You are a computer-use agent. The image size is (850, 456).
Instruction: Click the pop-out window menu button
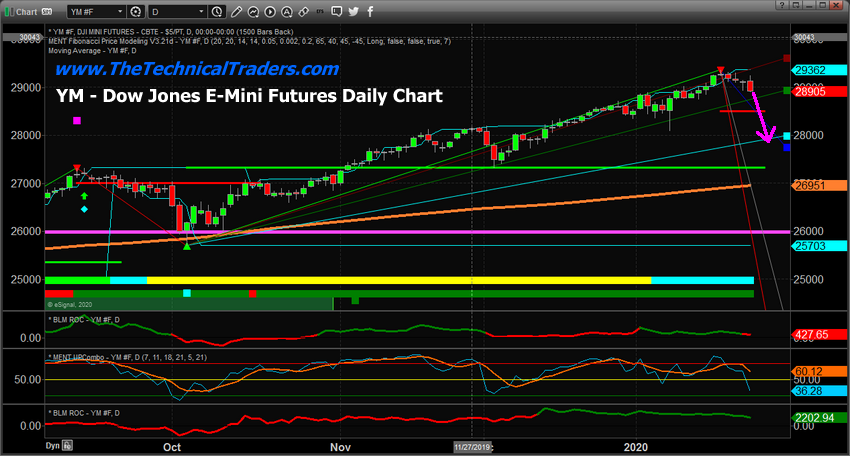click(795, 5)
